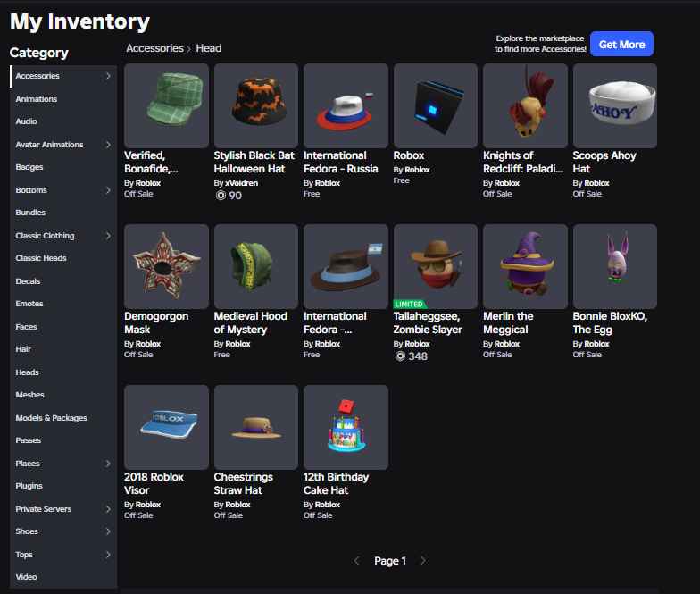700x594 pixels.
Task: Open the 12th Birthday Cake Hat thumbnail
Action: pyautogui.click(x=346, y=427)
